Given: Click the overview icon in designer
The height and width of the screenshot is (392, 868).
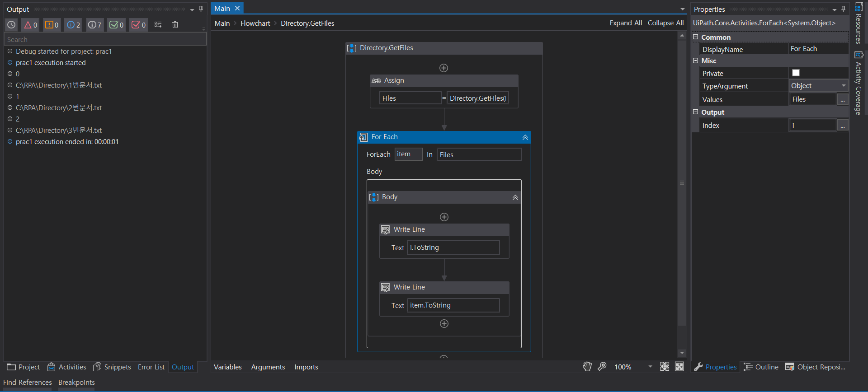Looking at the screenshot, I should coord(679,367).
